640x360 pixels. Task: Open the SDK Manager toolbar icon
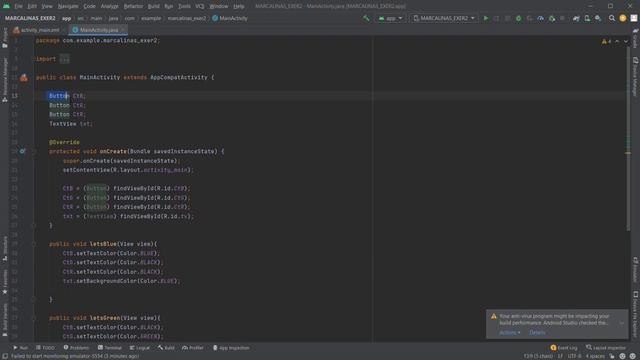pyautogui.click(x=598, y=18)
